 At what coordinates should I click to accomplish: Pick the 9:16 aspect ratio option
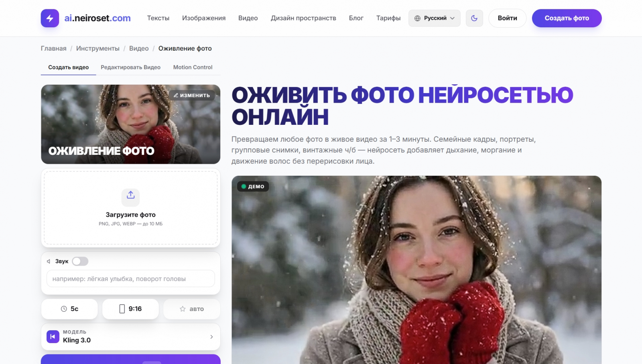(130, 309)
